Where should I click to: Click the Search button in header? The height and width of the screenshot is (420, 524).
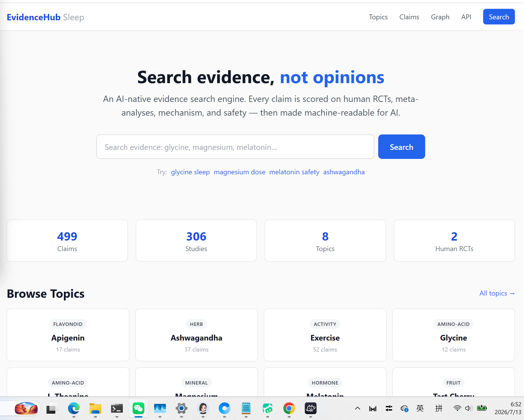[x=499, y=17]
